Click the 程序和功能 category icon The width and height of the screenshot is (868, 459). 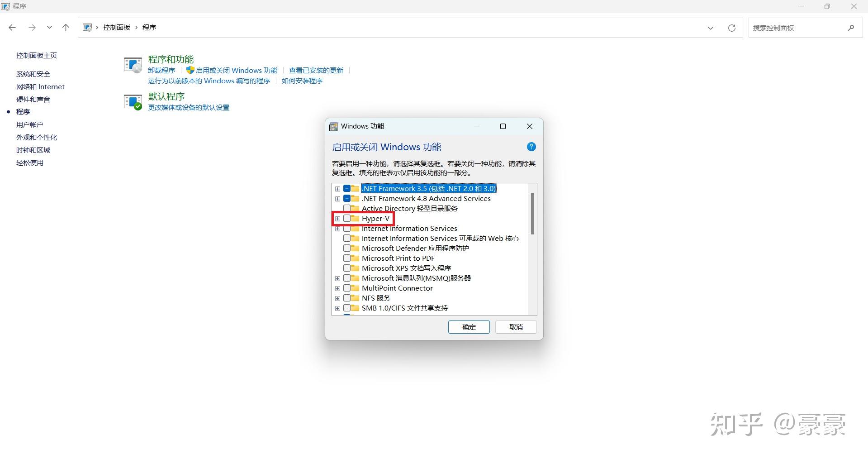point(133,65)
